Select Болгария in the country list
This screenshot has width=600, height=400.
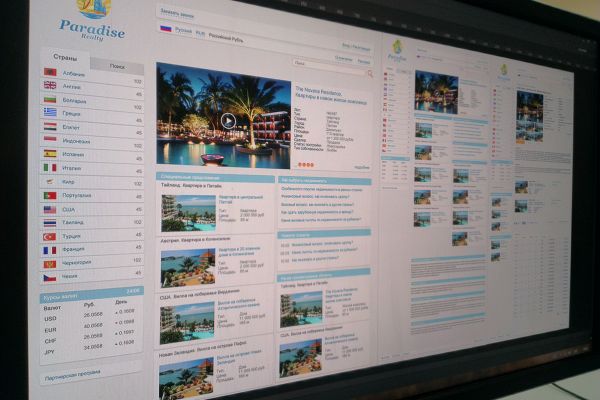pyautogui.click(x=75, y=101)
